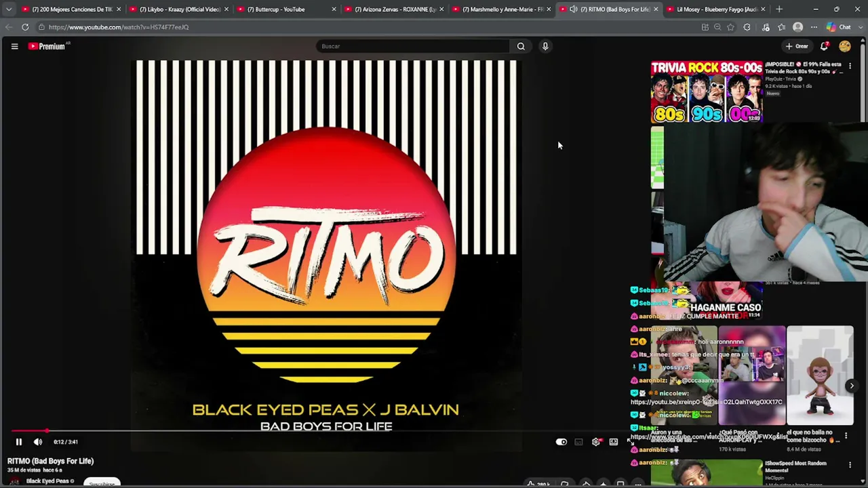
Task: Switch the player to theater mode
Action: 614,442
